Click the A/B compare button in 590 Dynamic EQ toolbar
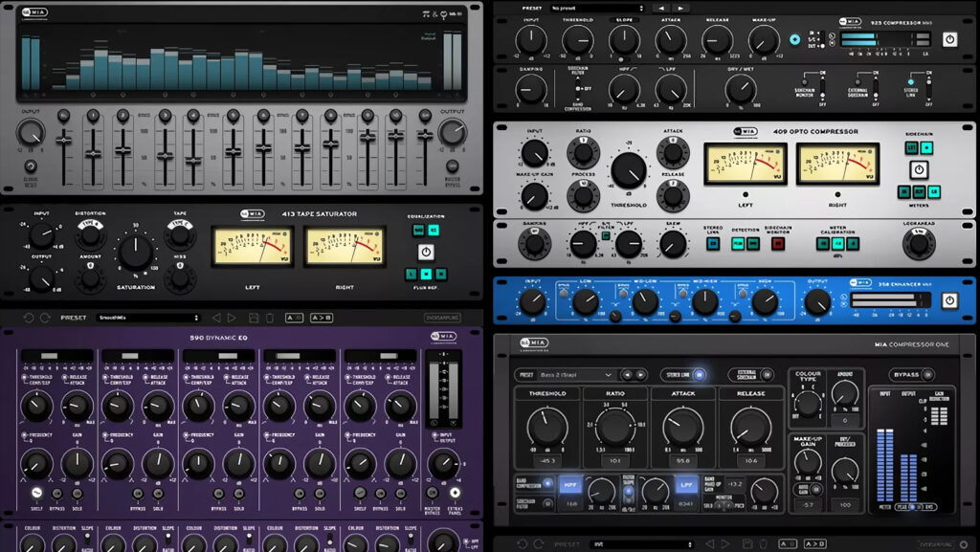 pyautogui.click(x=295, y=318)
